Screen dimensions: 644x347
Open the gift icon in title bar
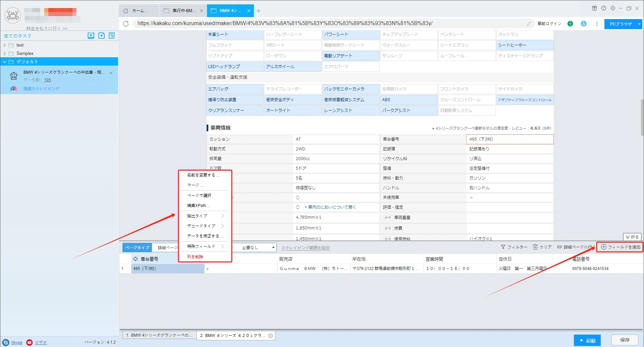[x=594, y=8]
